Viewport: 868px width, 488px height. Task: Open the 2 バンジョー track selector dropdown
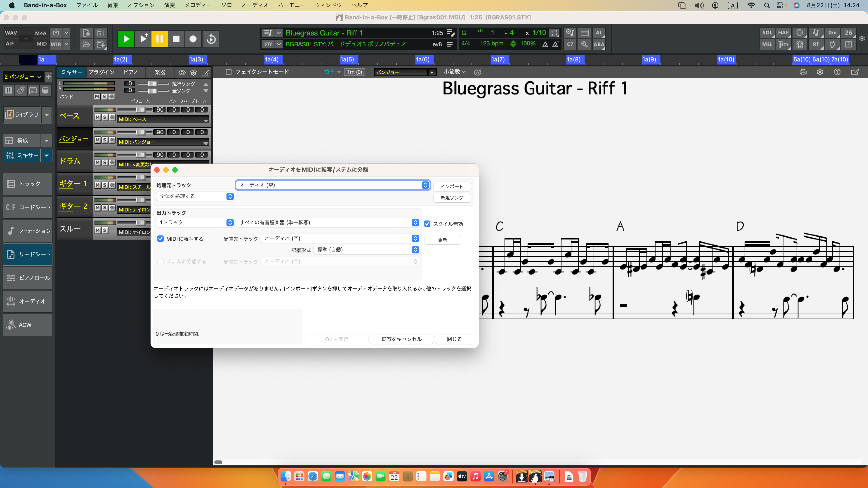pyautogui.click(x=23, y=77)
